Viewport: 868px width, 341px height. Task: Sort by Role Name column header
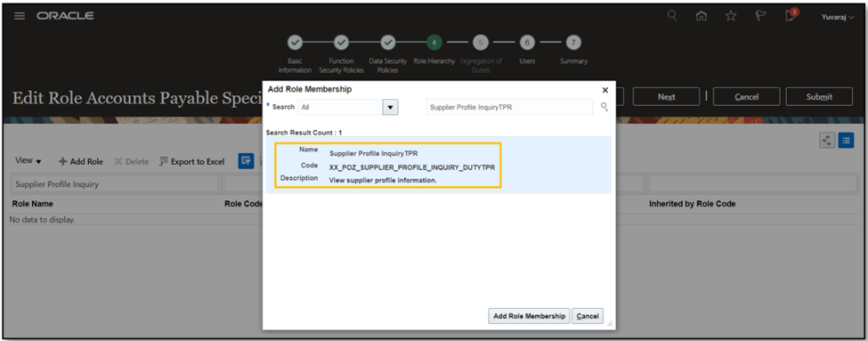pos(33,204)
